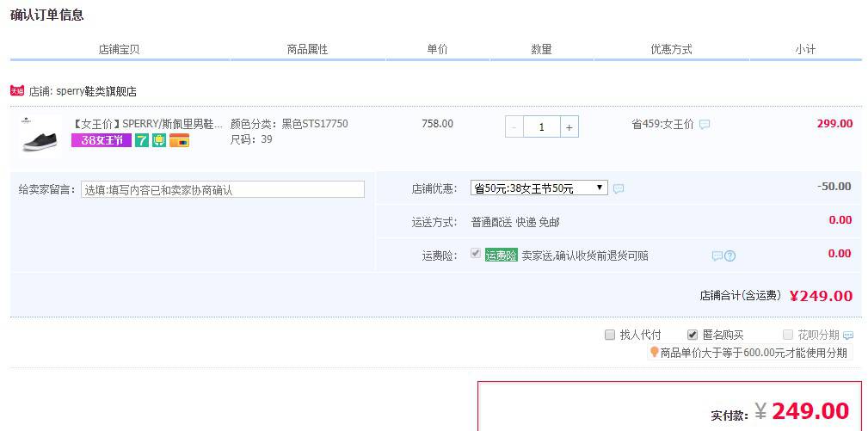The image size is (868, 431).
Task: Click the 38女王节 promotion badge
Action: tap(101, 140)
